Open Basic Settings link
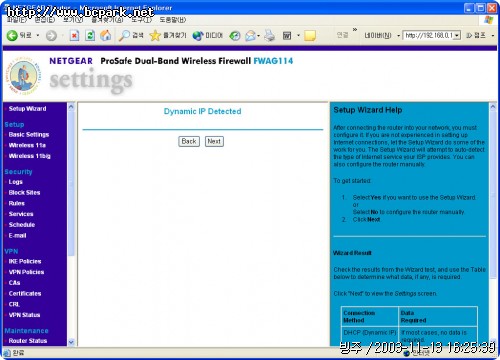The height and width of the screenshot is (360, 500). click(29, 135)
